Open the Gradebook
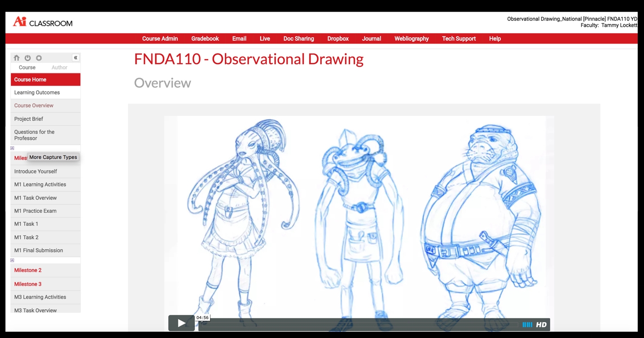The width and height of the screenshot is (644, 338). 205,39
